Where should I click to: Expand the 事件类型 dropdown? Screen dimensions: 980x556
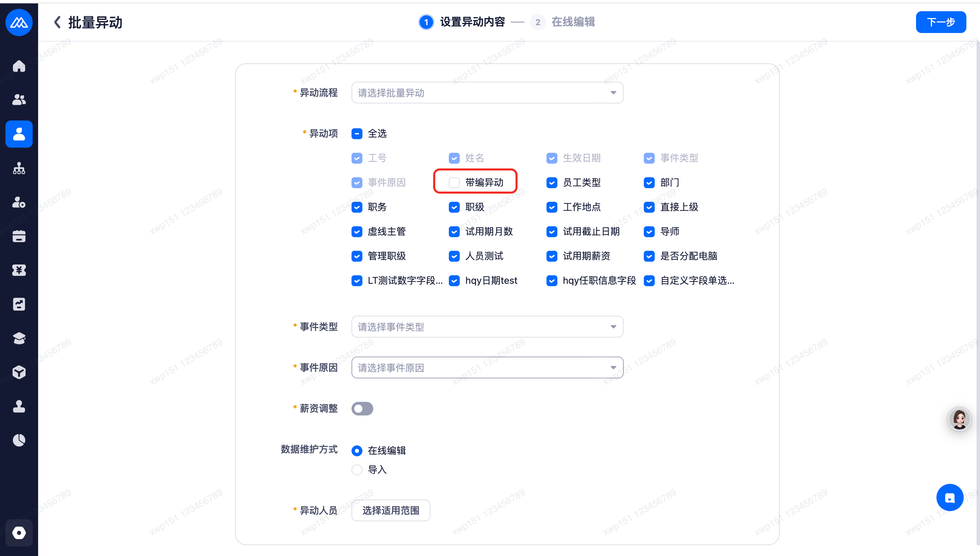487,327
